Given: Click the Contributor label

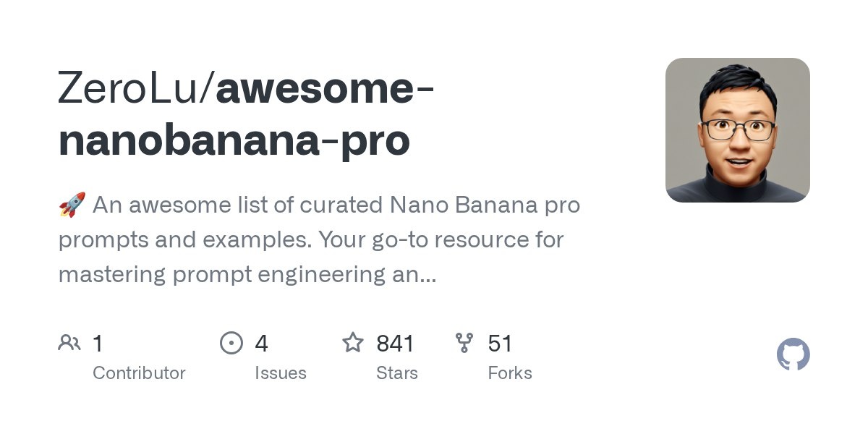Looking at the screenshot, I should (x=139, y=373).
